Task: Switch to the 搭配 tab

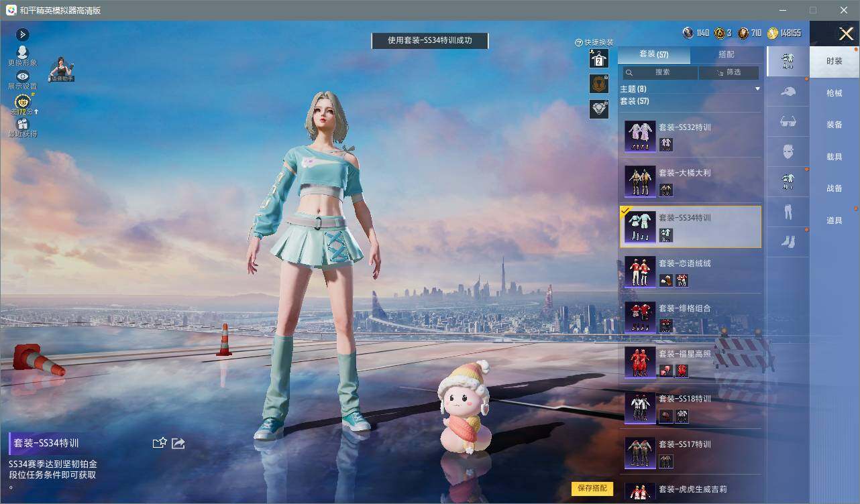Action: 726,54
